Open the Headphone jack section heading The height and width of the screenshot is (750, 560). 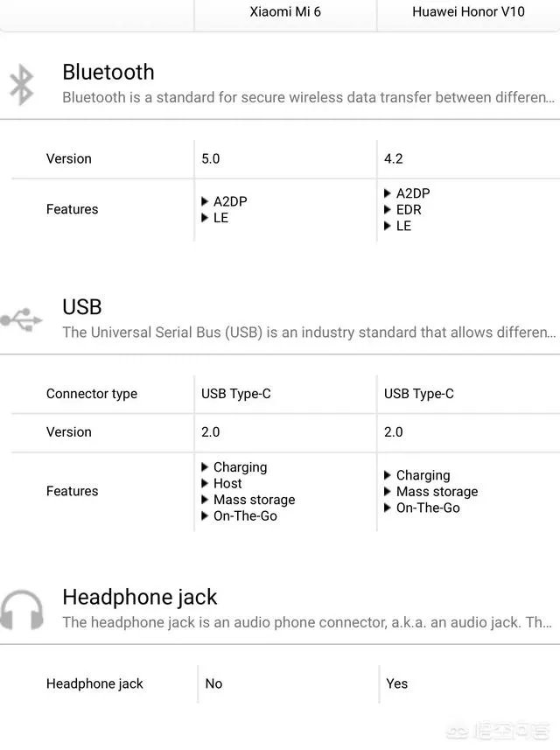point(140,598)
